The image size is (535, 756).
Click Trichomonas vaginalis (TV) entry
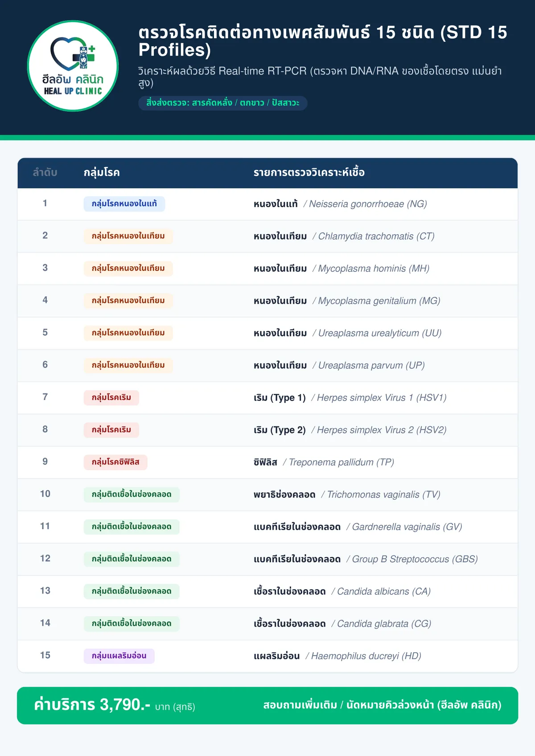click(381, 495)
